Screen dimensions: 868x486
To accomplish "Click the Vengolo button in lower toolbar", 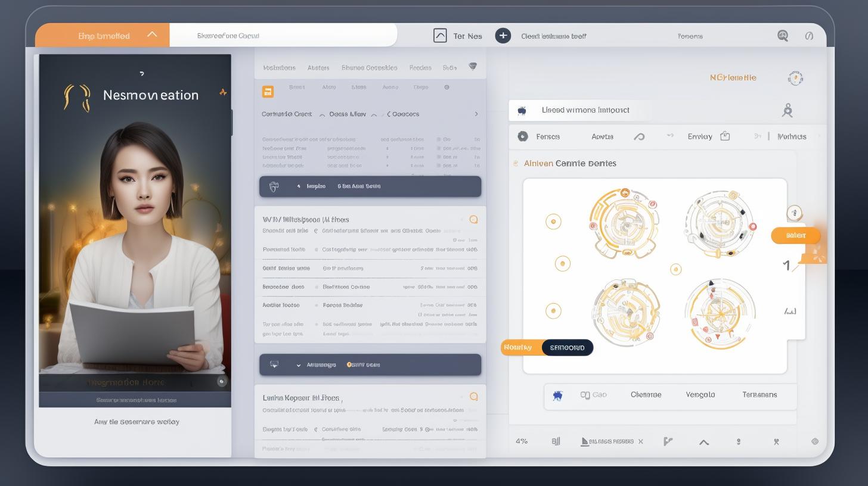I will pyautogui.click(x=700, y=395).
